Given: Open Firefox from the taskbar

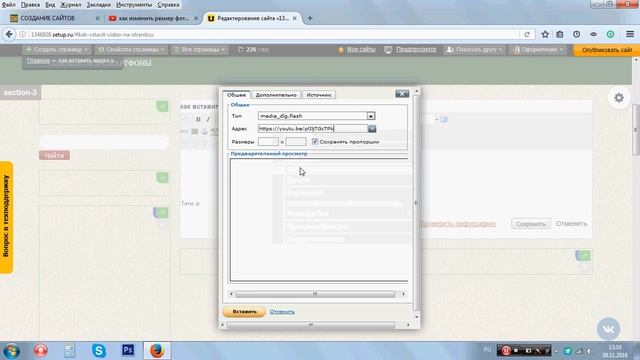Looking at the screenshot, I should tap(157, 351).
